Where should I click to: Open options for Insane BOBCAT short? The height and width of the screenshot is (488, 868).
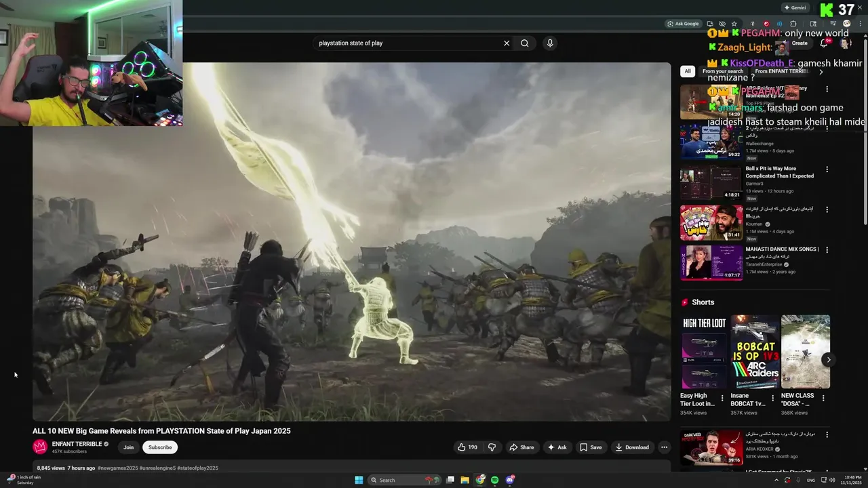[x=772, y=399]
